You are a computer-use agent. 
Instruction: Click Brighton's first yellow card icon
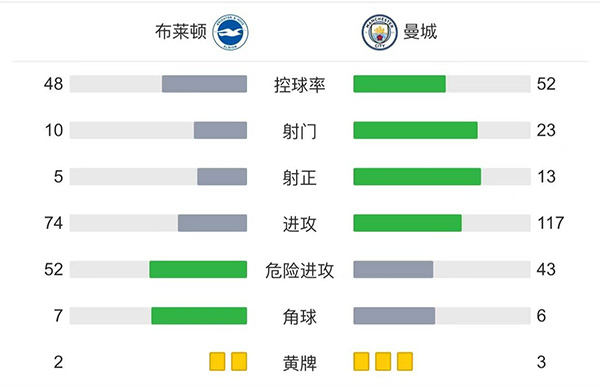click(x=217, y=362)
